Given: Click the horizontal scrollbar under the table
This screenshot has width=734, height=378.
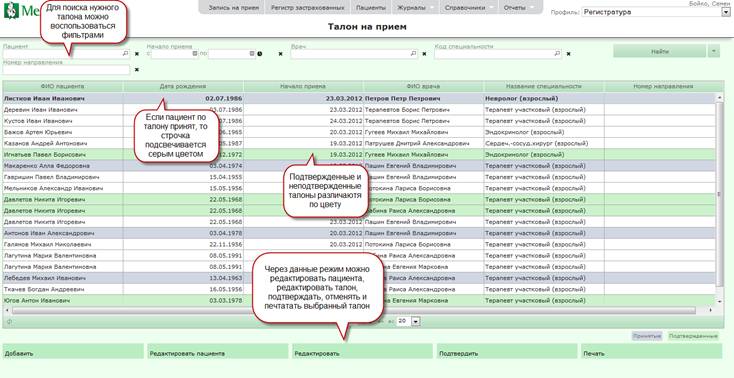Looking at the screenshot, I should click(354, 311).
